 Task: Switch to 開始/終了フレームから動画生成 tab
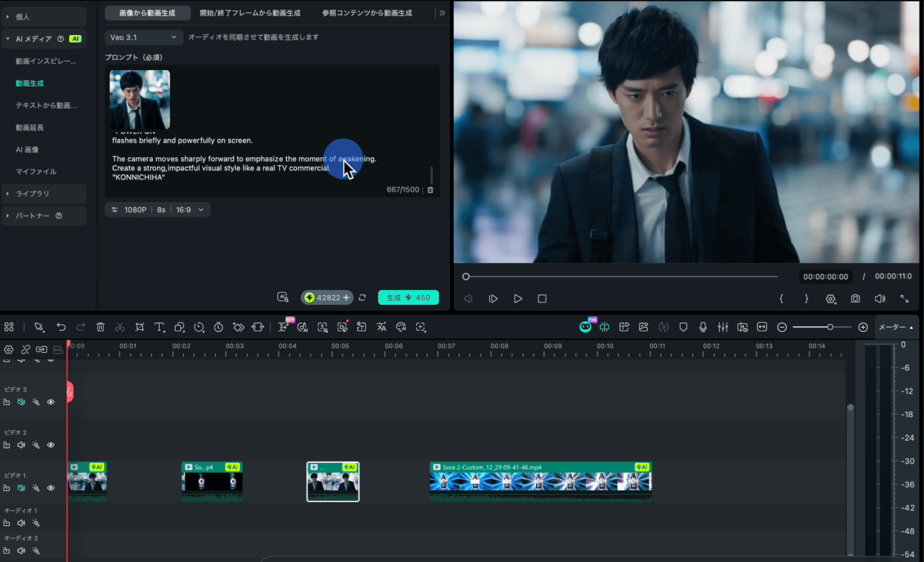pos(250,13)
